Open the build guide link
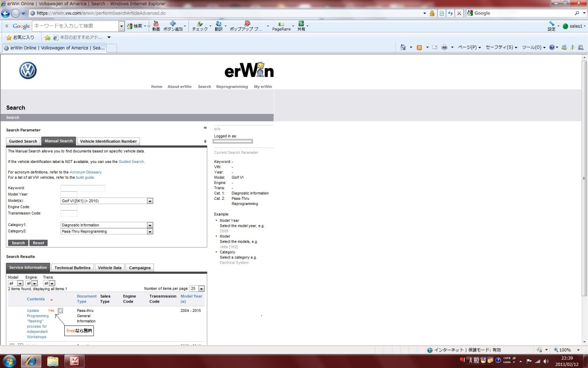Viewport: 588px width, 368px height. coord(85,177)
